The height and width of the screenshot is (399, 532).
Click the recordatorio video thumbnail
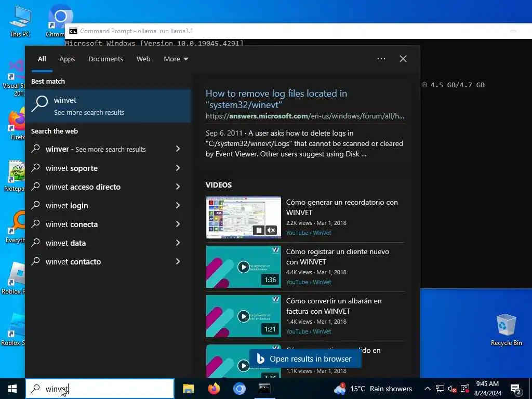tap(243, 218)
